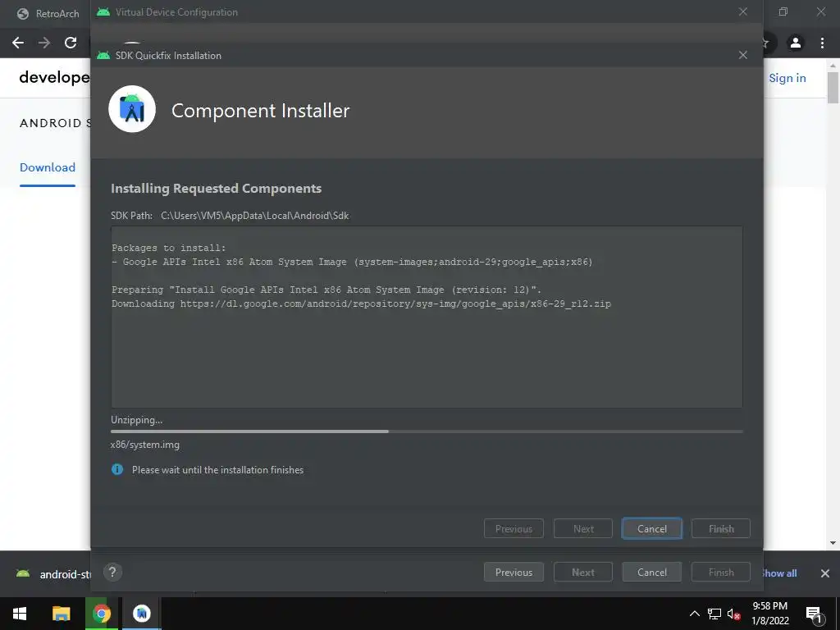Go back in Chrome browser

[18, 43]
